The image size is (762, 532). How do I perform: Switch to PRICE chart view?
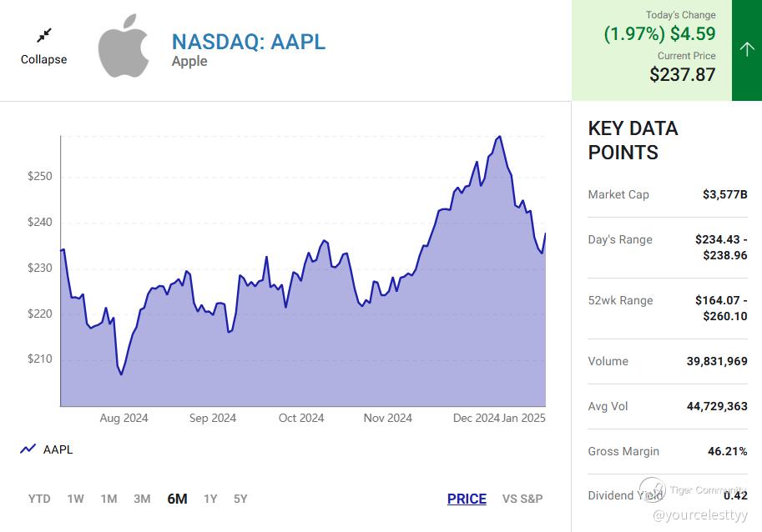[x=467, y=499]
